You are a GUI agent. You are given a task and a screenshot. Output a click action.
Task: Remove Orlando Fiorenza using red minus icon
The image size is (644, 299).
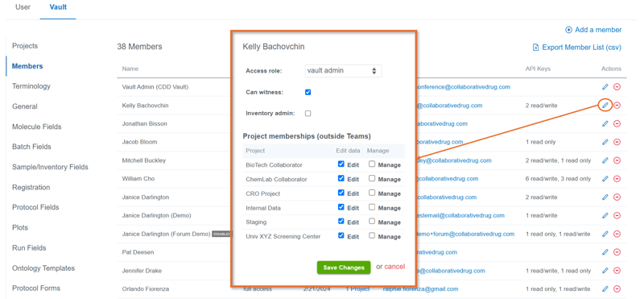click(617, 289)
